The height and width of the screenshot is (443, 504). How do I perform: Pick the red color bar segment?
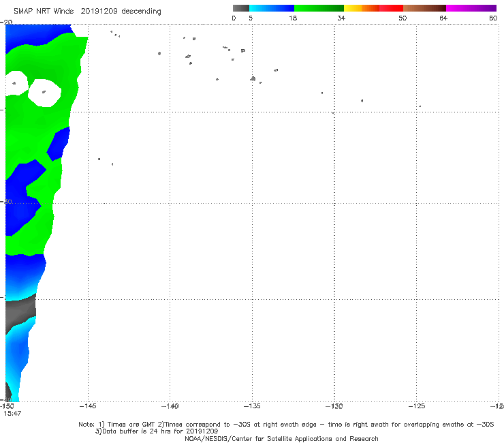(x=391, y=8)
